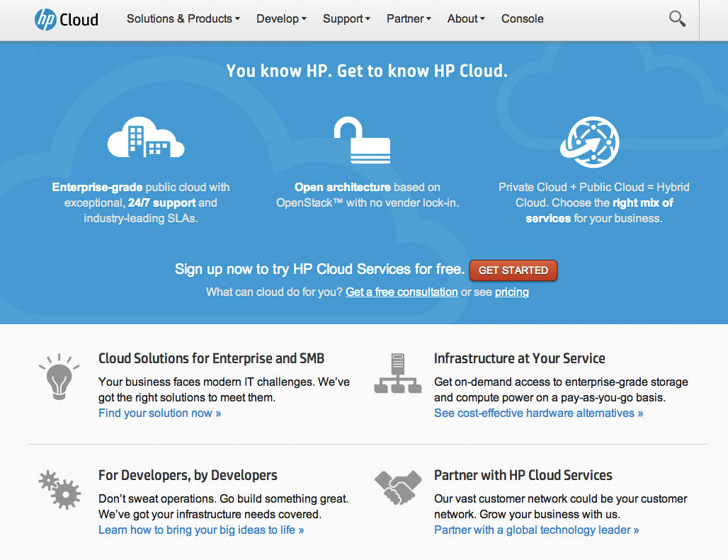The image size is (728, 560).
Task: Click the enterprise cloud buildings icon
Action: [146, 137]
